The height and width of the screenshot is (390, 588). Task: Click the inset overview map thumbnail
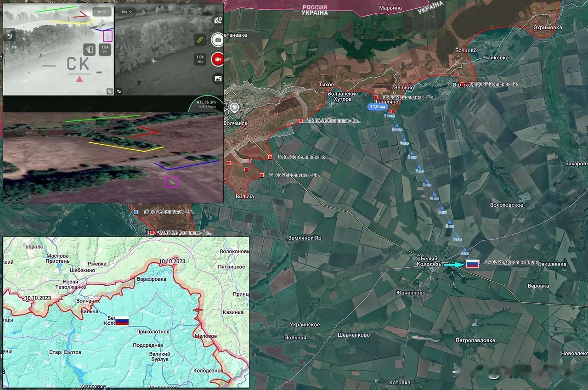(126, 312)
